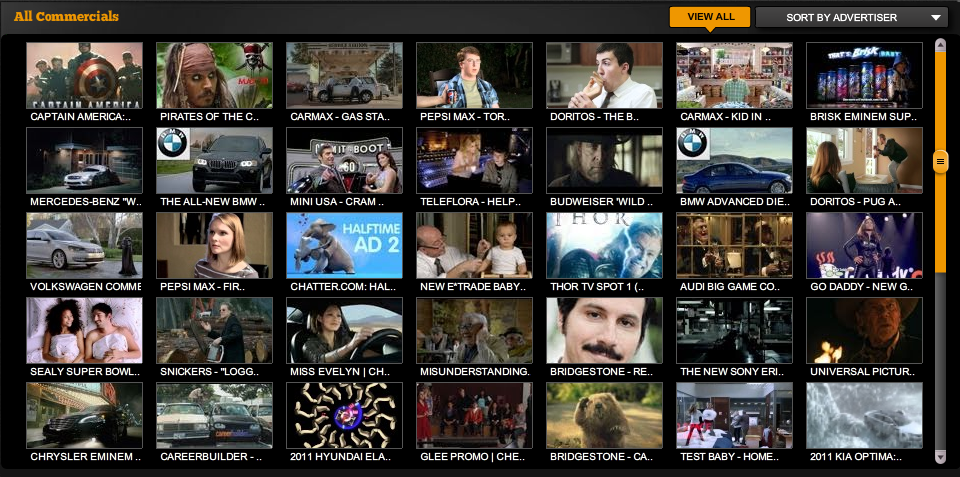Open the Sort By Advertiser dropdown
Image resolution: width=960 pixels, height=477 pixels.
852,17
